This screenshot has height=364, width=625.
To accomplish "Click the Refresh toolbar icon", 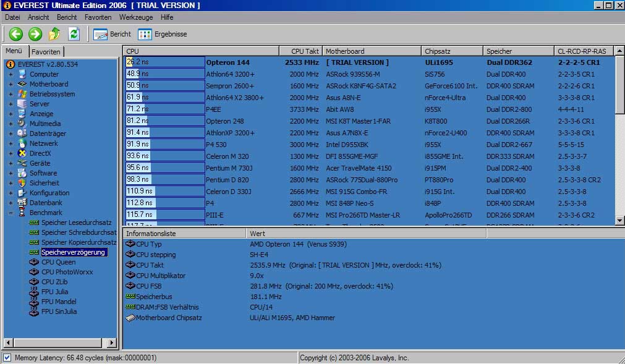I will point(74,34).
